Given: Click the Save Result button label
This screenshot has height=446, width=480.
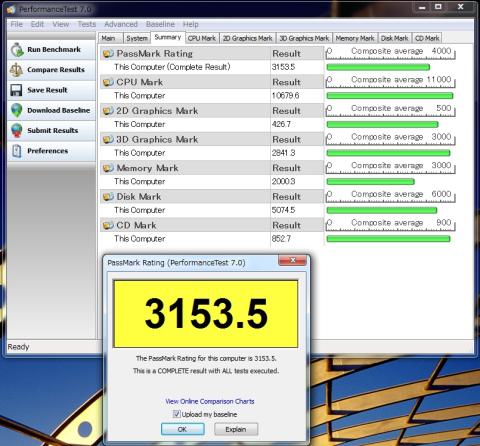Looking at the screenshot, I should (x=47, y=90).
